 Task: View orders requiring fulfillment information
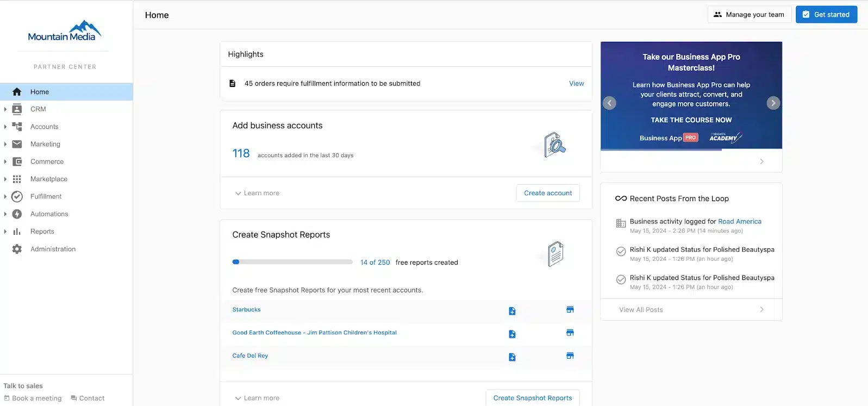[576, 84]
